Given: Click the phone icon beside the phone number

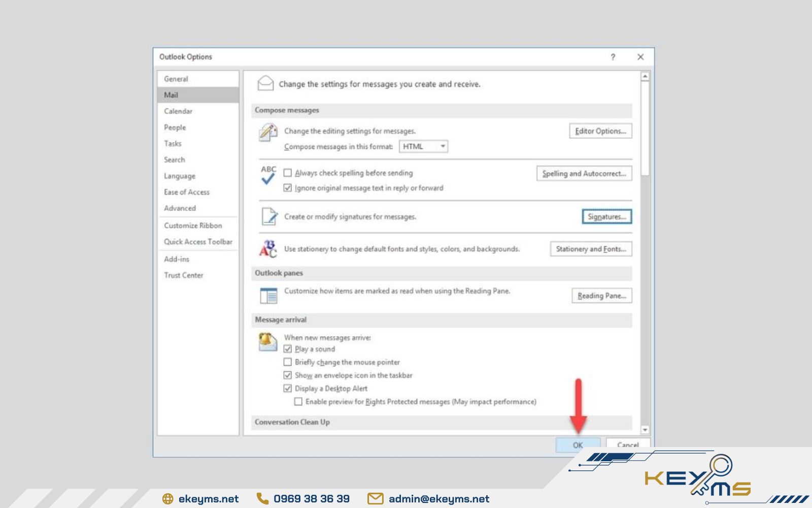Looking at the screenshot, I should point(262,498).
